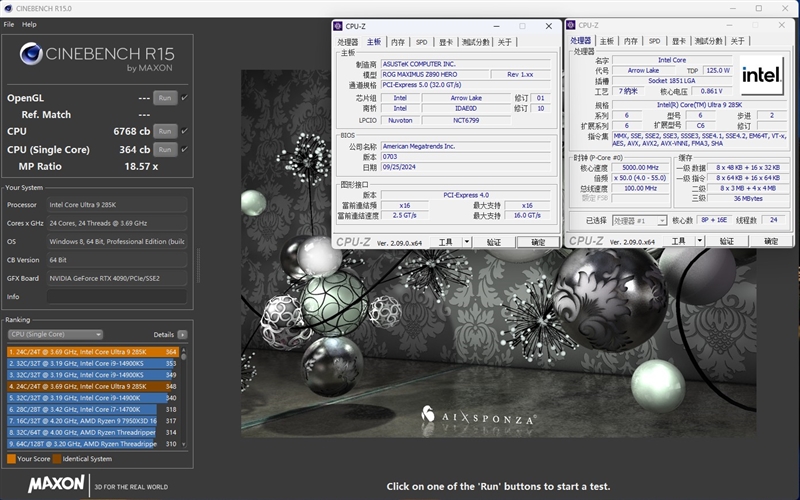The width and height of the screenshot is (800, 500).
Task: Select ranking row 9 Ryzen Threadripper 310
Action: click(x=93, y=444)
